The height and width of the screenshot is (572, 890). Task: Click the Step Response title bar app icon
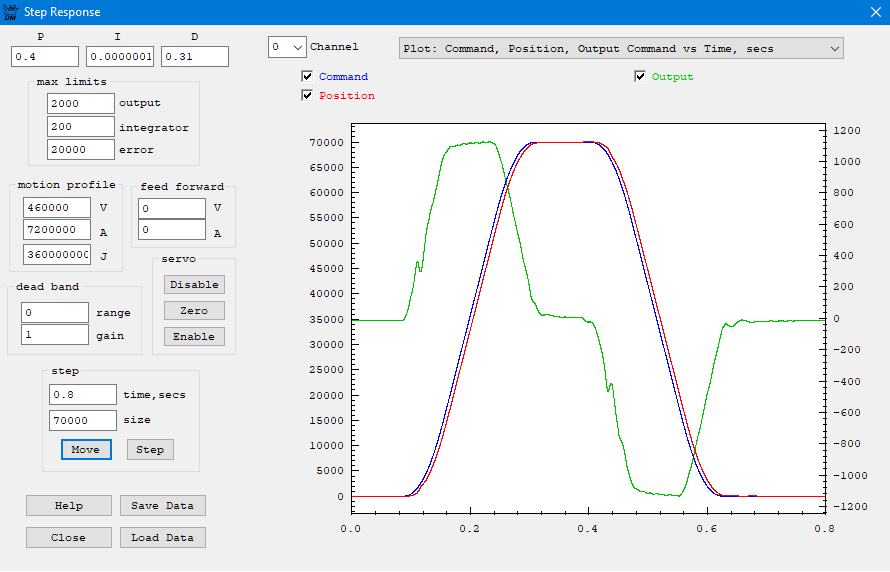(10, 13)
